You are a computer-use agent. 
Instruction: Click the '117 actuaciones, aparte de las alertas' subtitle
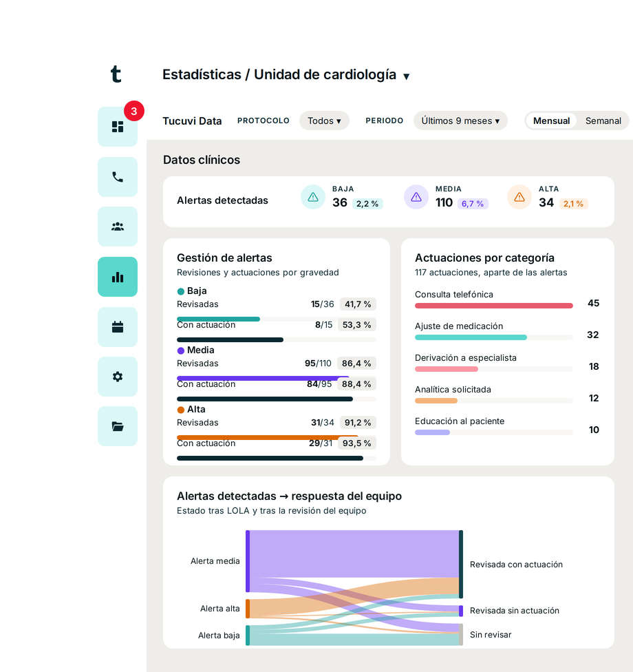click(491, 273)
